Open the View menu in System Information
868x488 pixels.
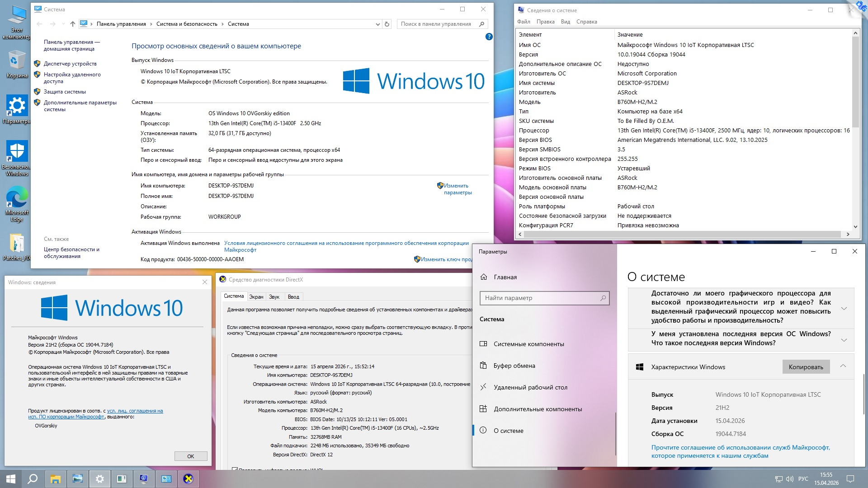pos(565,22)
